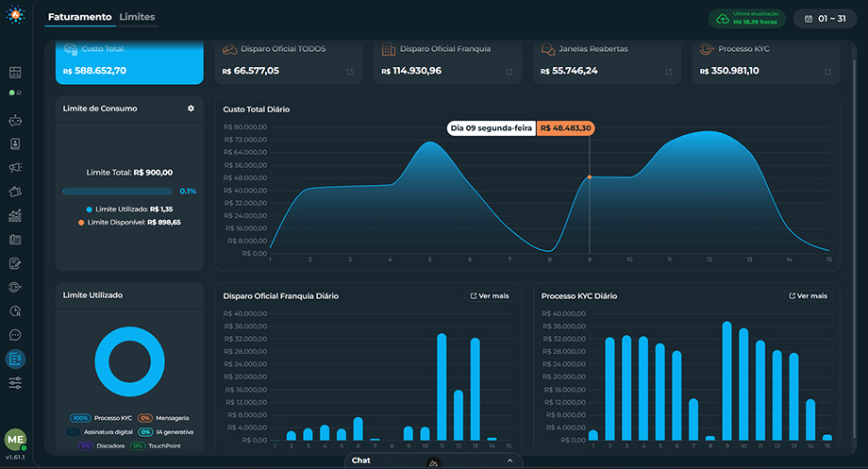The width and height of the screenshot is (868, 469).
Task: Select the Custo Total card
Action: (129, 62)
